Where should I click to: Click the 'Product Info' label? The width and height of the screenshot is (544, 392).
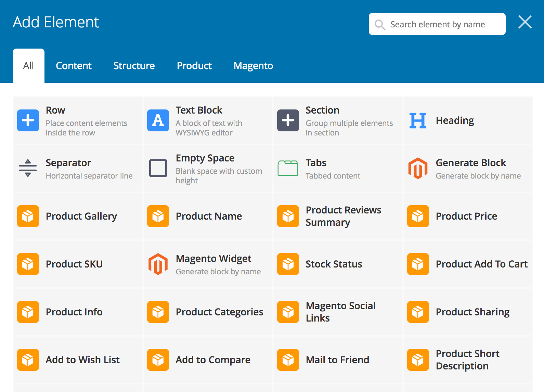pos(74,312)
